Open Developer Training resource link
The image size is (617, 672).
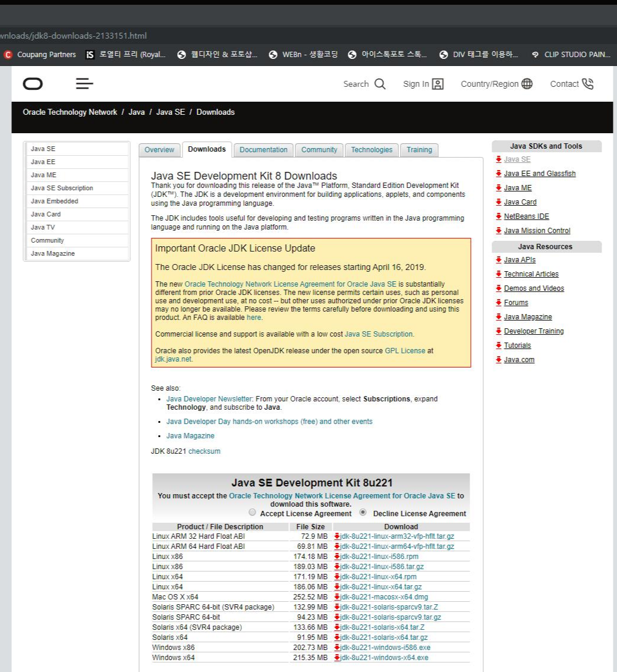(534, 331)
